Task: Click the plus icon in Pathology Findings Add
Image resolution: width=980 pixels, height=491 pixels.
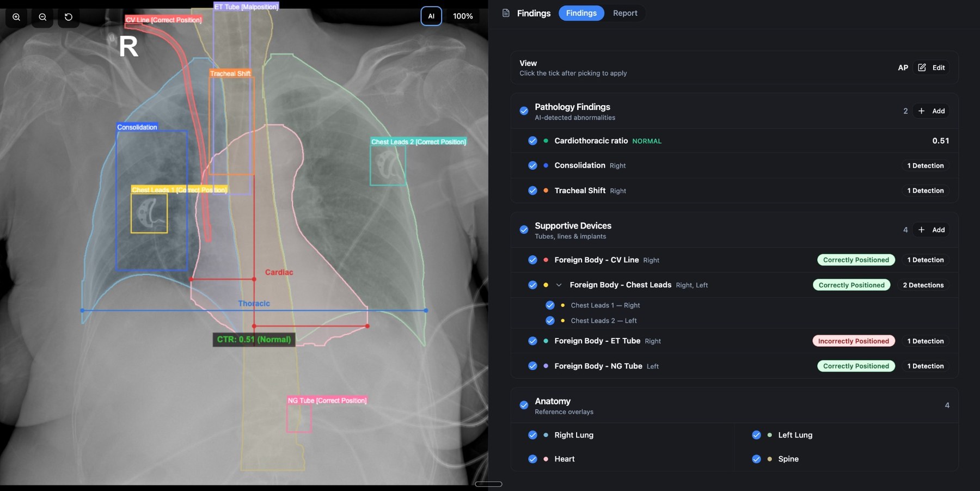Action: point(921,111)
